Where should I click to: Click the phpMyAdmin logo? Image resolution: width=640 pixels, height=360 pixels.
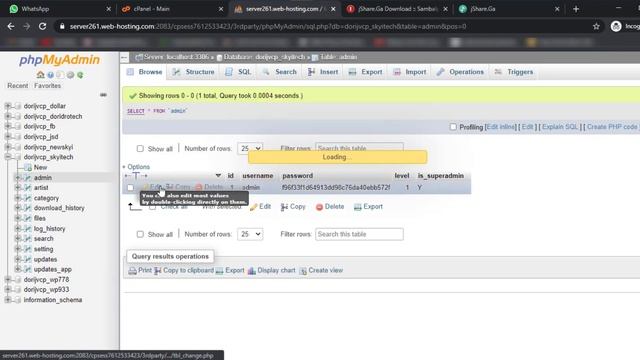click(x=60, y=60)
